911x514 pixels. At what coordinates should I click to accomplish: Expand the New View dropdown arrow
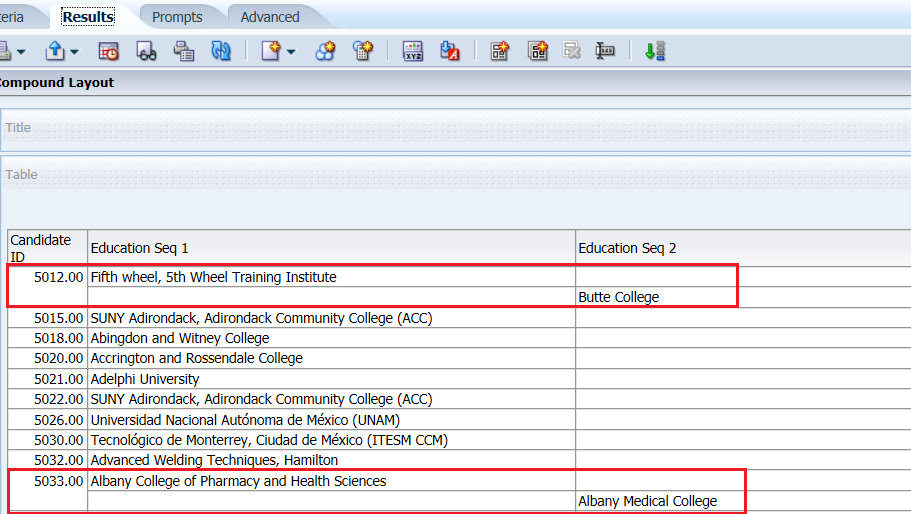[291, 52]
